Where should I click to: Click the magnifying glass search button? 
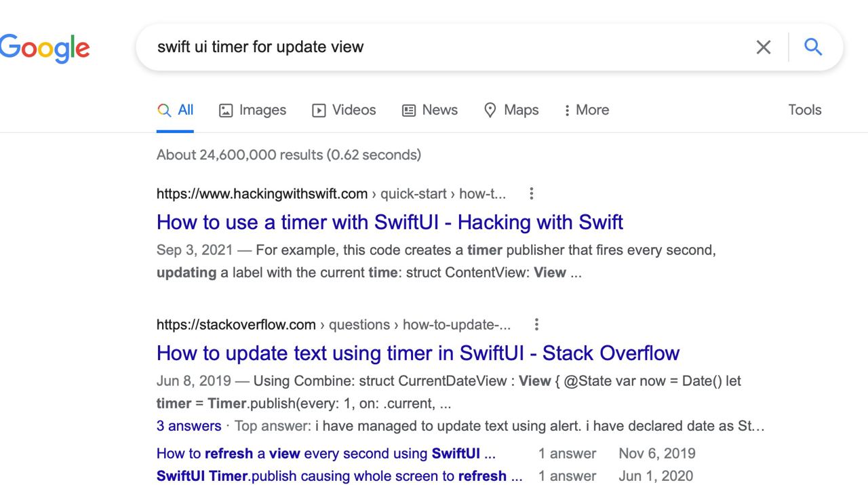tap(813, 47)
